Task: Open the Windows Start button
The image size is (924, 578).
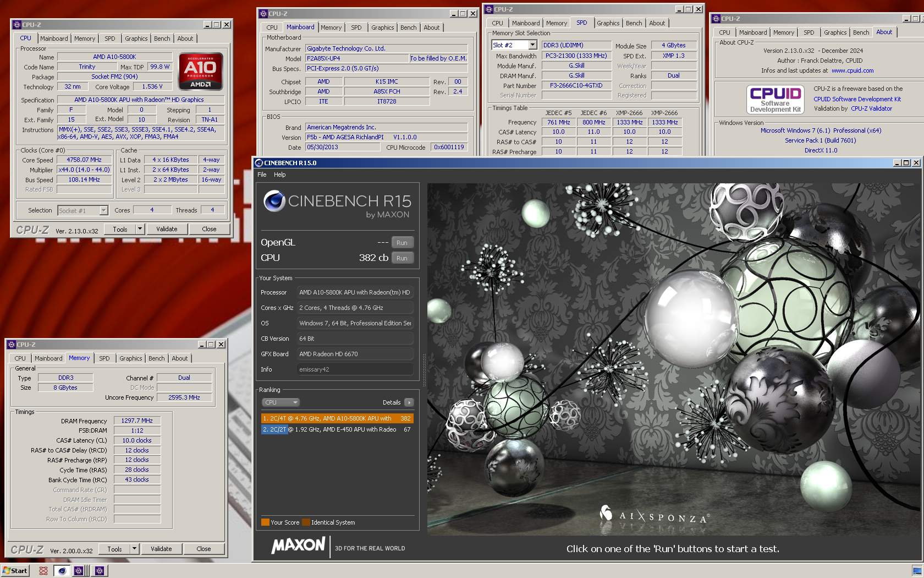Action: [15, 571]
